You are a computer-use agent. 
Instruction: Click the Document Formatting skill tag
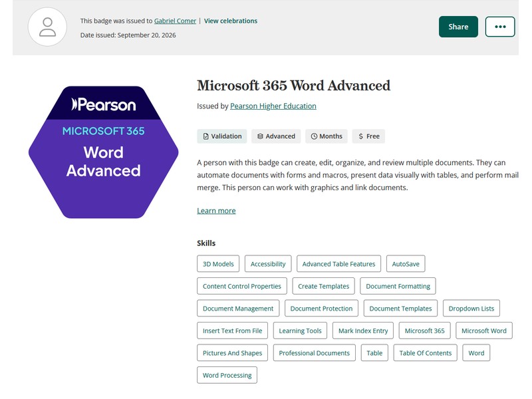[x=398, y=286]
